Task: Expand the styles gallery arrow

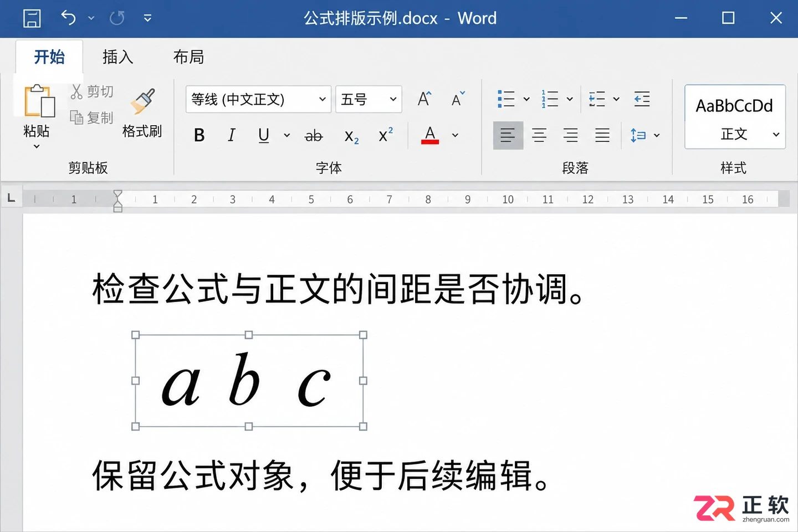Action: (776, 134)
